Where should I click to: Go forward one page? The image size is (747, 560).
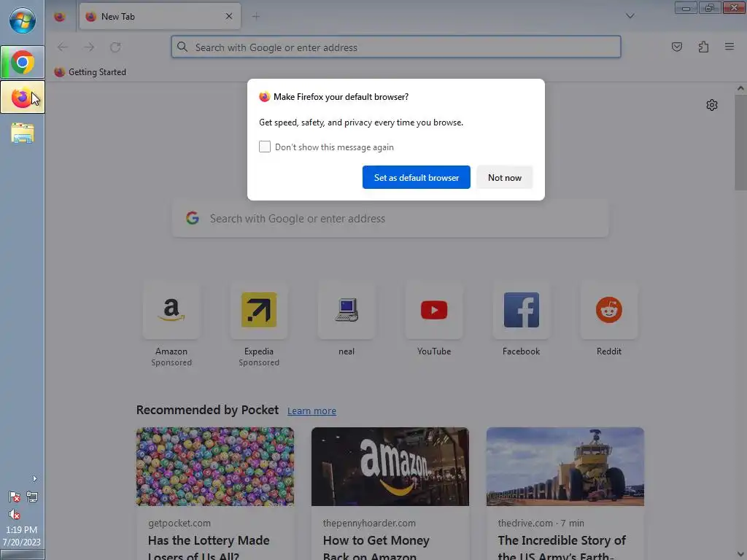(x=89, y=47)
